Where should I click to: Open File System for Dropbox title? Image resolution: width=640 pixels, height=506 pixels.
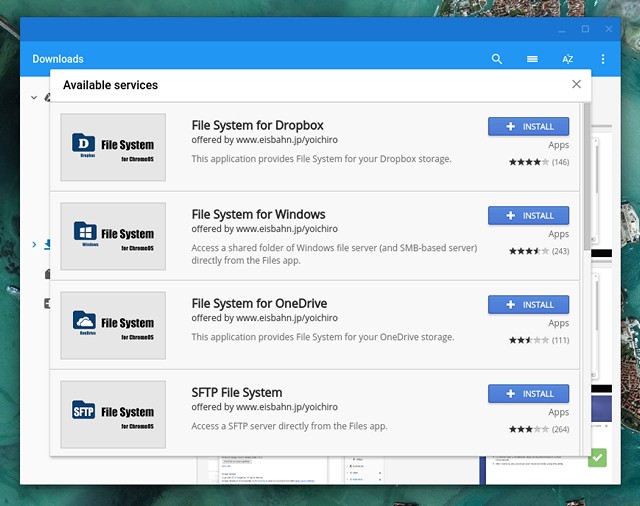(x=258, y=125)
